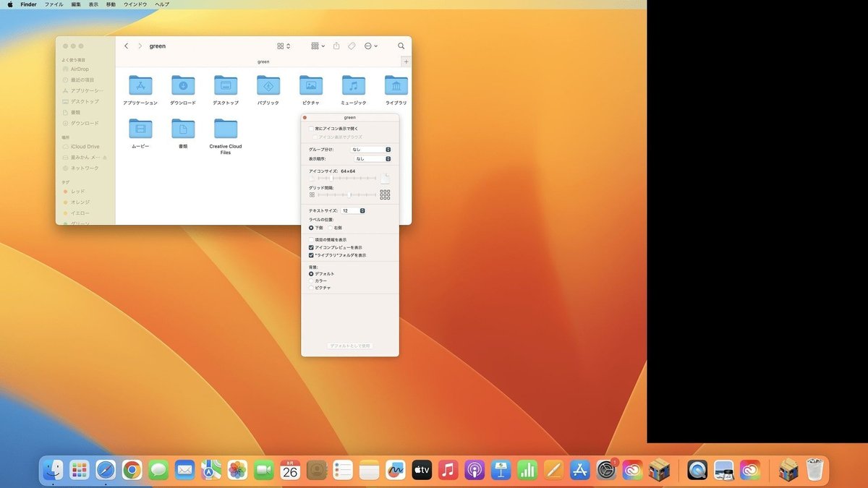The height and width of the screenshot is (488, 868).
Task: Open the グループ分け dropdown
Action: point(370,150)
